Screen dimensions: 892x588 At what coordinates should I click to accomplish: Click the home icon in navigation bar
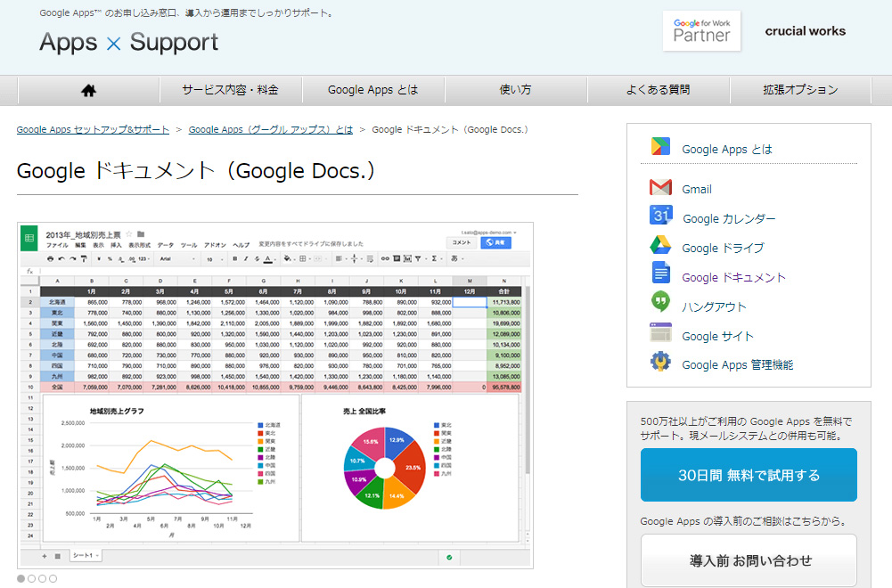tap(88, 90)
